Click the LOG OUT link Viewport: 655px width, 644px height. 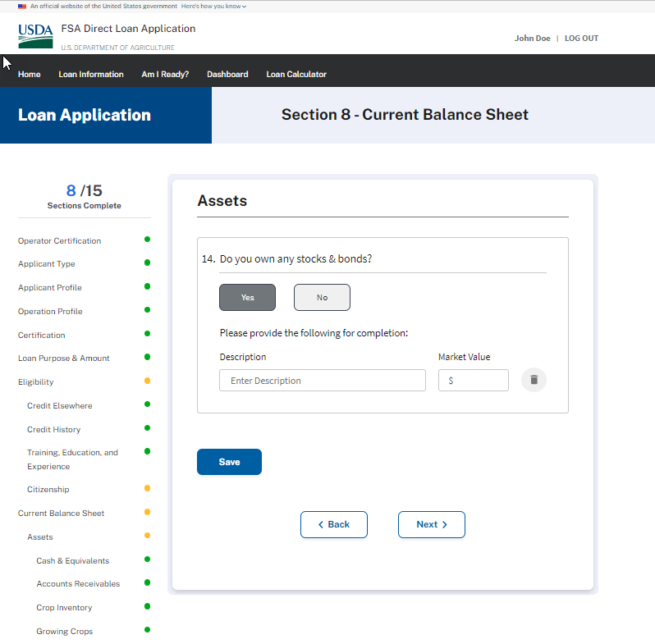click(x=581, y=39)
